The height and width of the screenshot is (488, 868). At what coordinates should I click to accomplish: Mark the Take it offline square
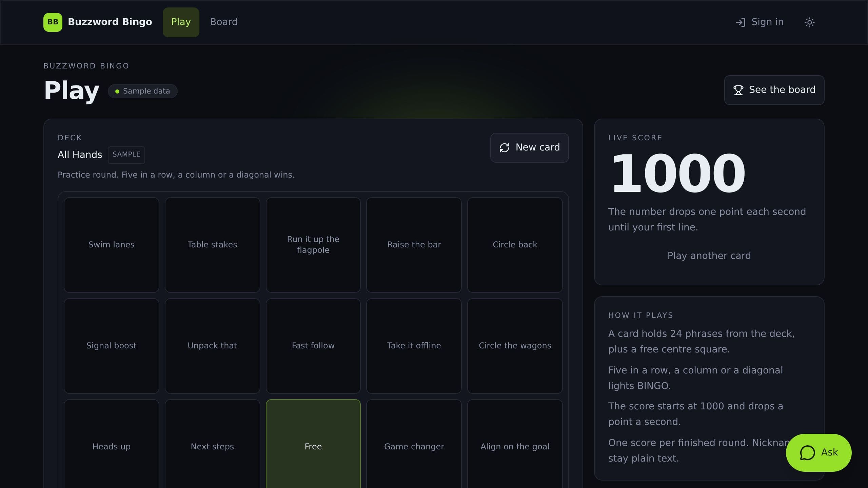point(414,346)
